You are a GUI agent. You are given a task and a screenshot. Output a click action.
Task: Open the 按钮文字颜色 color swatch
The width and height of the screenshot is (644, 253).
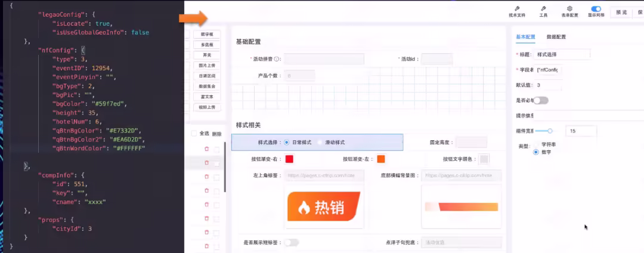pos(485,159)
